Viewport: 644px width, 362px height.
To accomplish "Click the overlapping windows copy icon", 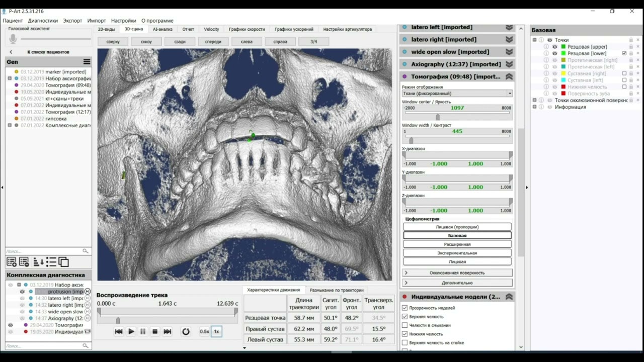I will pos(63,261).
